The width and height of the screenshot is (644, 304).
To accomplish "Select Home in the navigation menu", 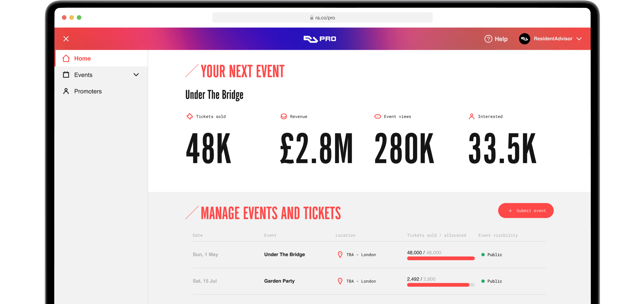I will [x=82, y=58].
